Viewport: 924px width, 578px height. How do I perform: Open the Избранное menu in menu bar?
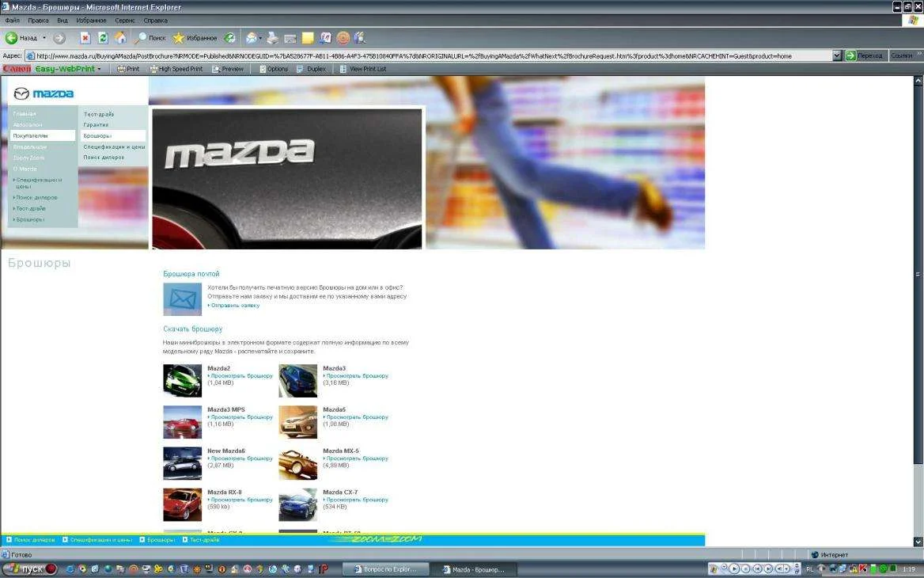point(91,20)
